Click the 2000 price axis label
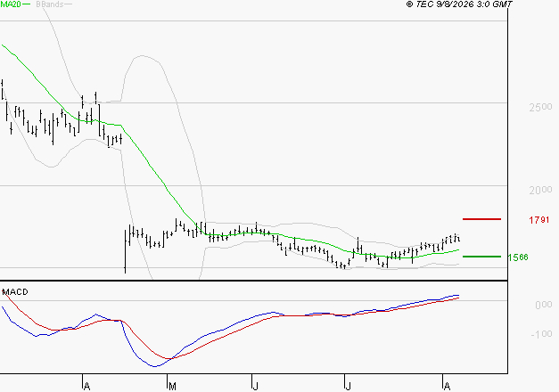559x392 pixels. (x=540, y=190)
